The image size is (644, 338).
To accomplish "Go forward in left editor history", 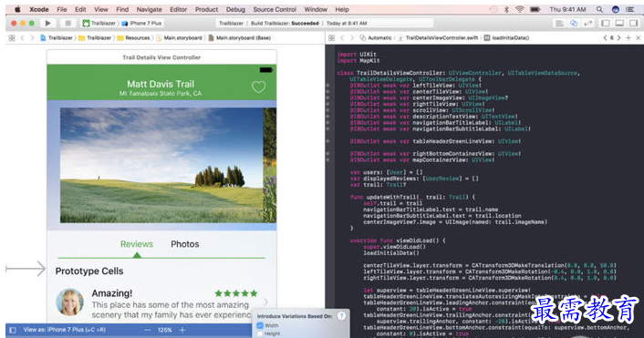I will pyautogui.click(x=32, y=37).
